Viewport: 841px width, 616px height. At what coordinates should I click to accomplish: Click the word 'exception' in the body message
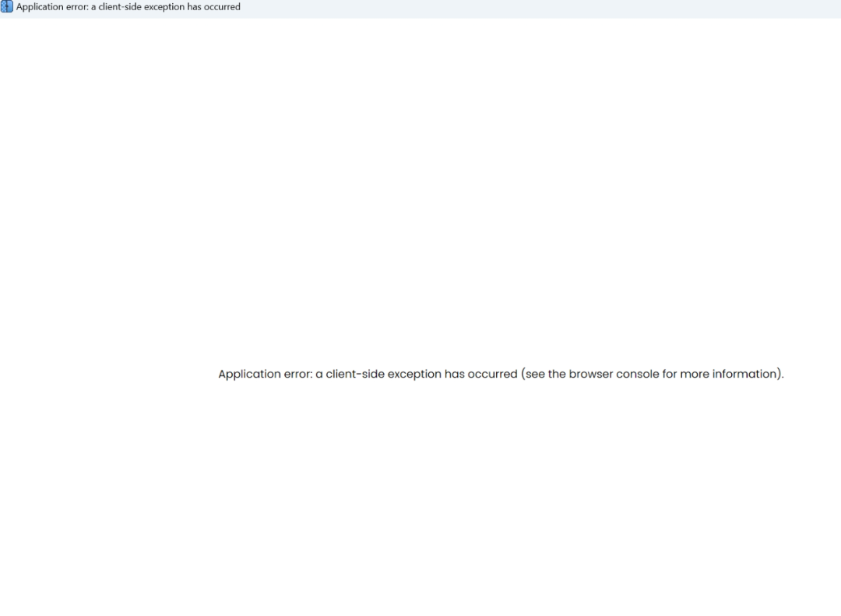tap(414, 374)
